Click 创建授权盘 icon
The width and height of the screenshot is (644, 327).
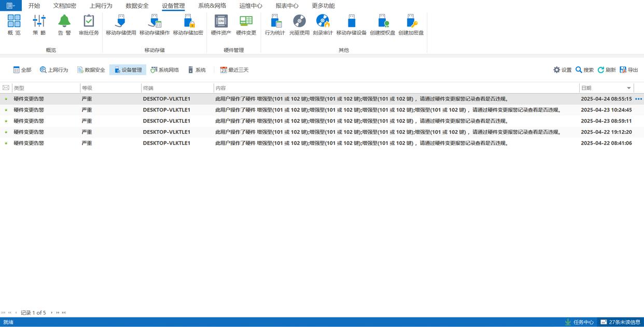(383, 25)
